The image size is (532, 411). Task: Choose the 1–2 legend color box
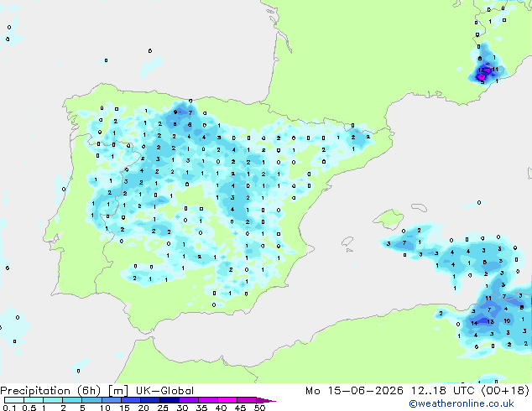[53, 400]
